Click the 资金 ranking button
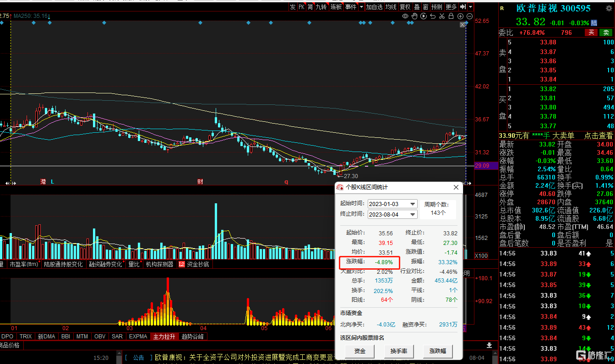The image size is (615, 364). click(x=360, y=351)
